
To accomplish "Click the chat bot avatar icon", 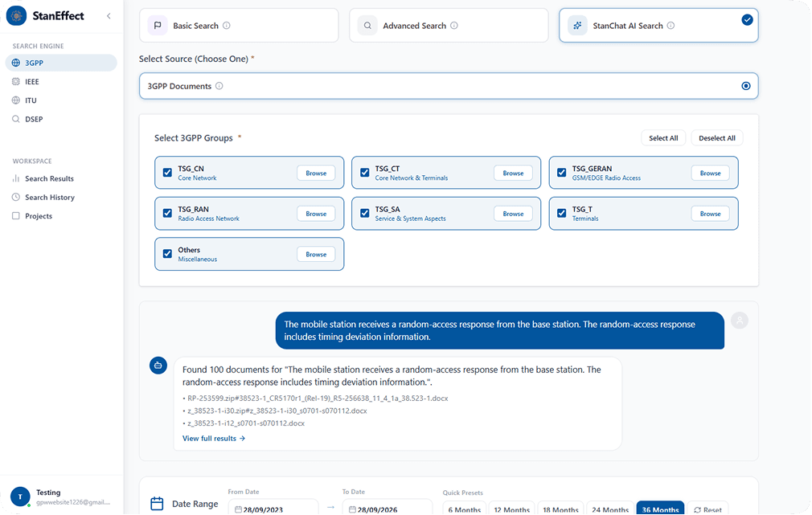I will (x=158, y=366).
